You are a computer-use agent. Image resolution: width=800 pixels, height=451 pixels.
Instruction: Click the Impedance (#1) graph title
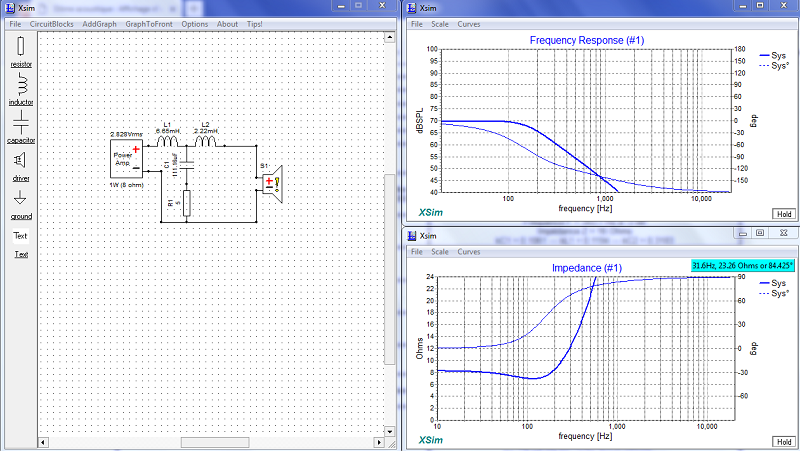587,268
